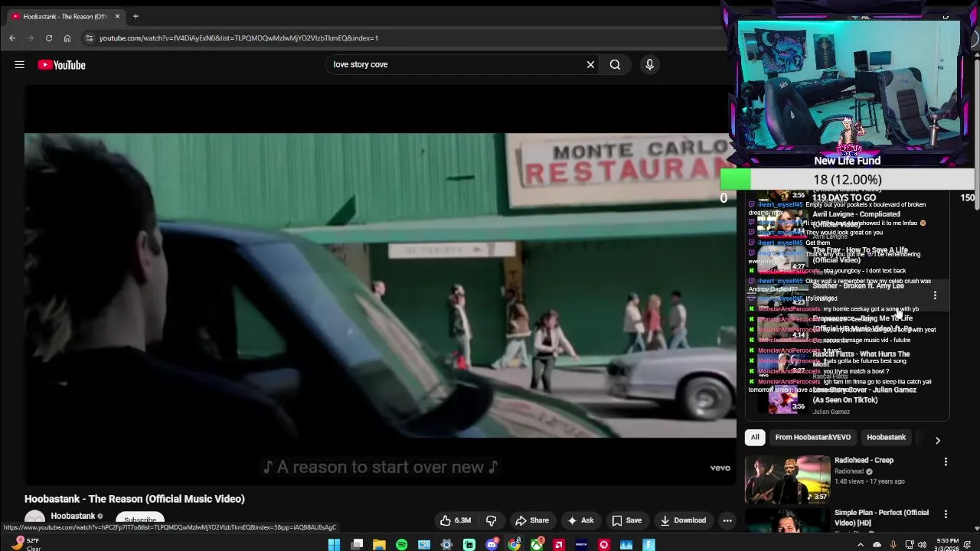This screenshot has width=980, height=551.
Task: Launch File Explorer from the taskbar
Action: pyautogui.click(x=379, y=545)
